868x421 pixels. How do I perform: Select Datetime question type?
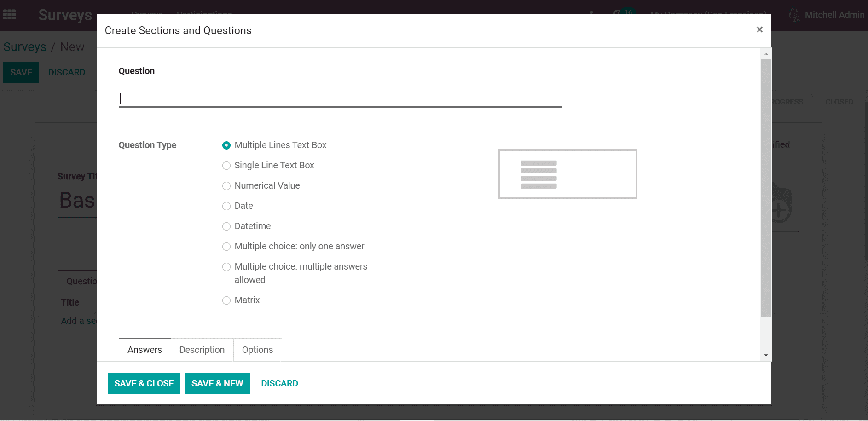pyautogui.click(x=226, y=226)
